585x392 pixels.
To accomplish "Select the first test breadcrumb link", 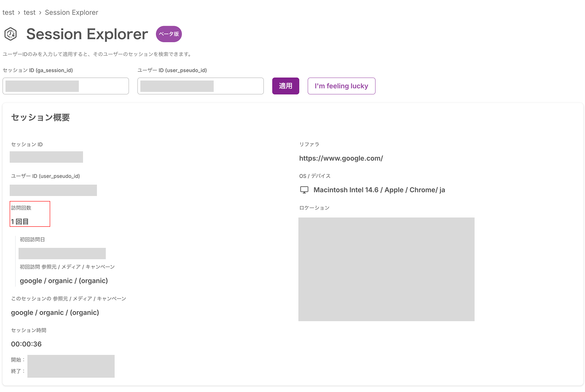I will point(8,12).
